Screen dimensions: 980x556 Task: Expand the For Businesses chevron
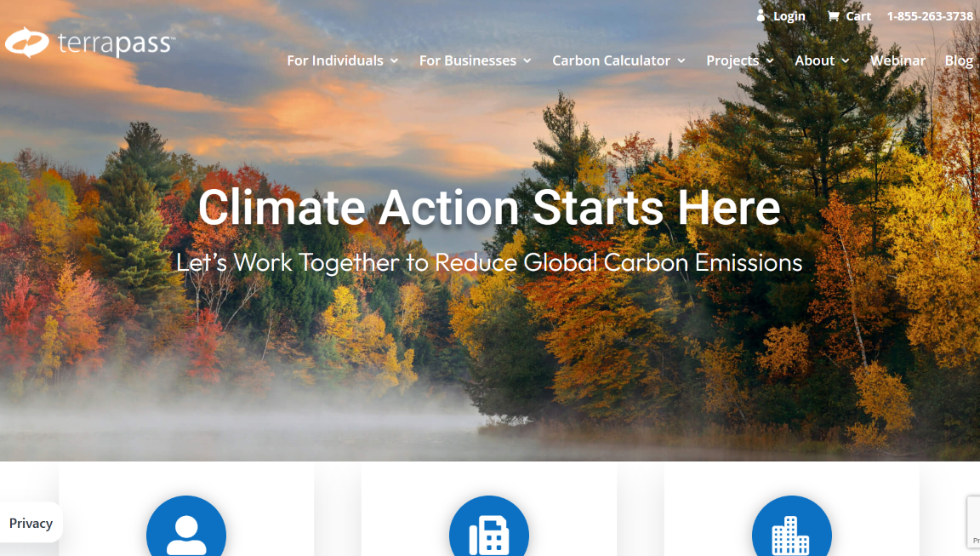(527, 60)
